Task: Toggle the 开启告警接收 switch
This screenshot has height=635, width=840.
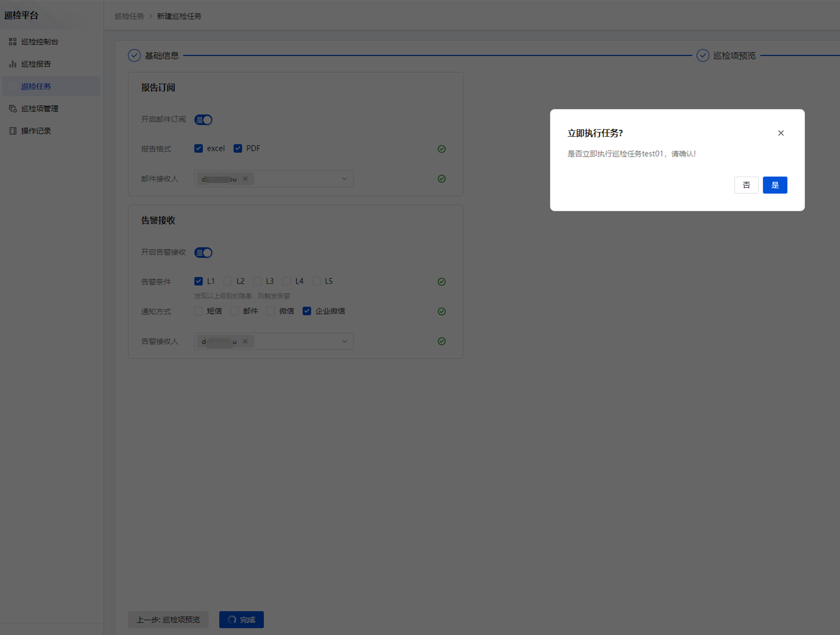Action: click(203, 252)
